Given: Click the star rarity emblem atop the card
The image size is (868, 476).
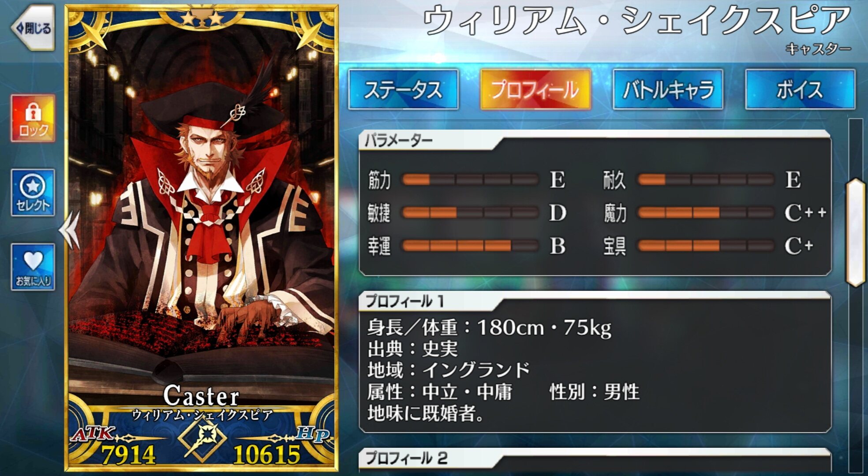Looking at the screenshot, I should [202, 18].
